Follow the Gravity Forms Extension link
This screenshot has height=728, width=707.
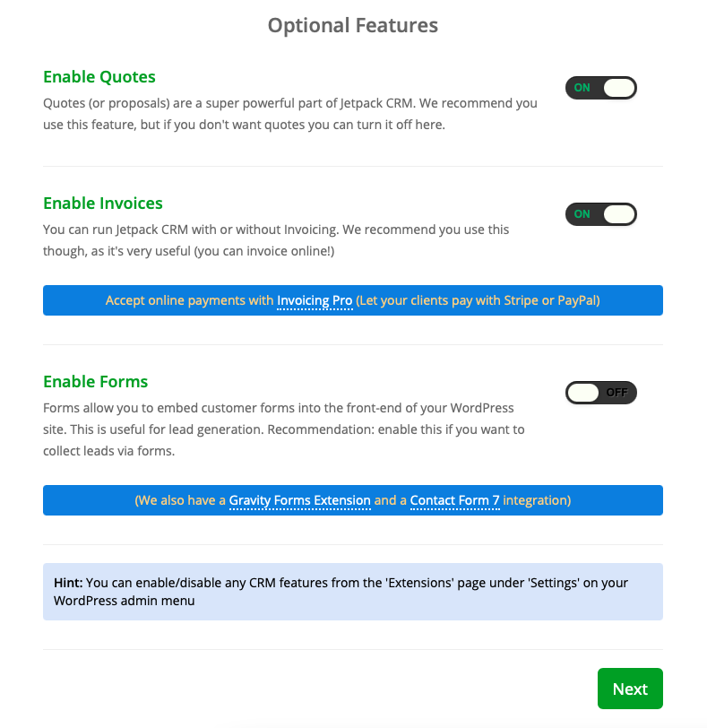[x=299, y=501]
